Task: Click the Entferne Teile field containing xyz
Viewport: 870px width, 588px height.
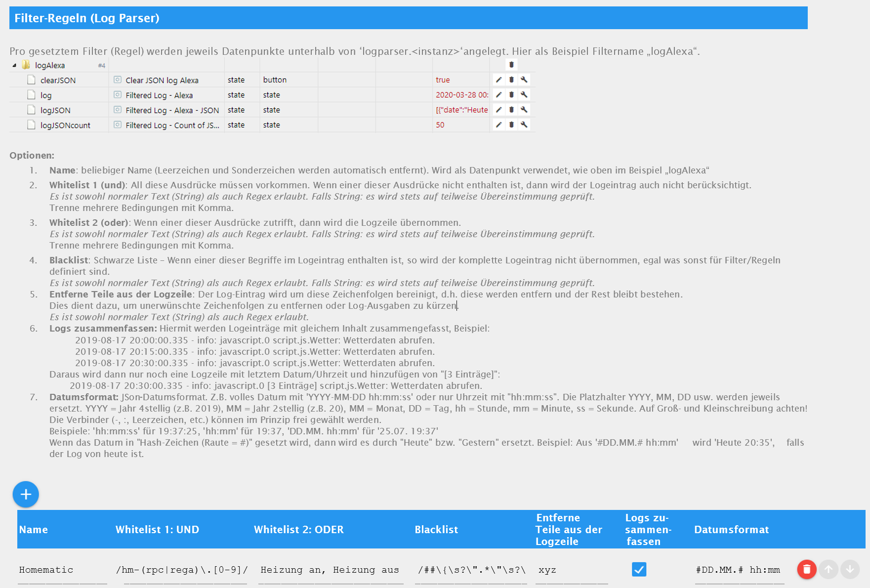Action: 572,570
